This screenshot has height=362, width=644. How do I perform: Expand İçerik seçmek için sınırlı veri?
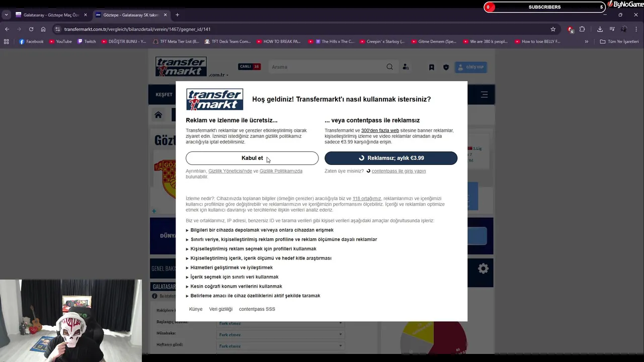232,277
